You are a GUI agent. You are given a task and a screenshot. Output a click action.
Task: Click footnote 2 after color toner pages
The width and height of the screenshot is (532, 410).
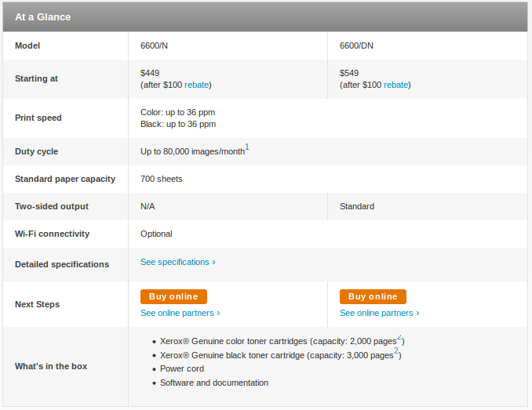[399, 337]
